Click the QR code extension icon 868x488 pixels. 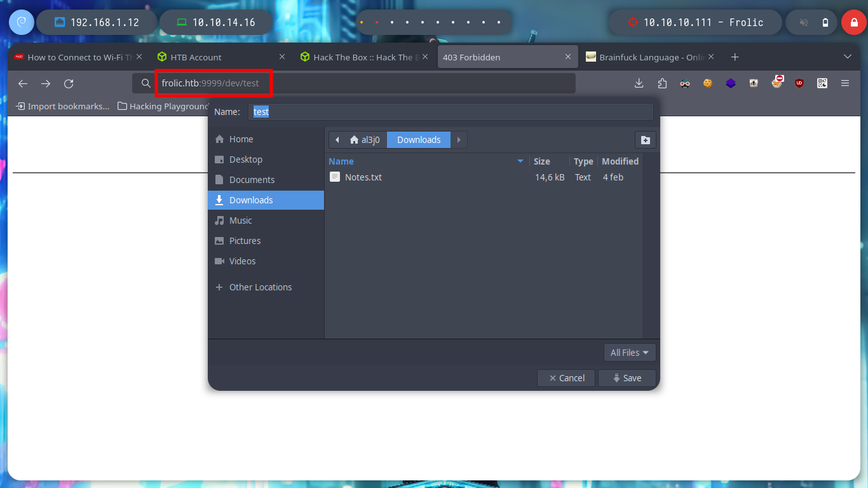[822, 83]
